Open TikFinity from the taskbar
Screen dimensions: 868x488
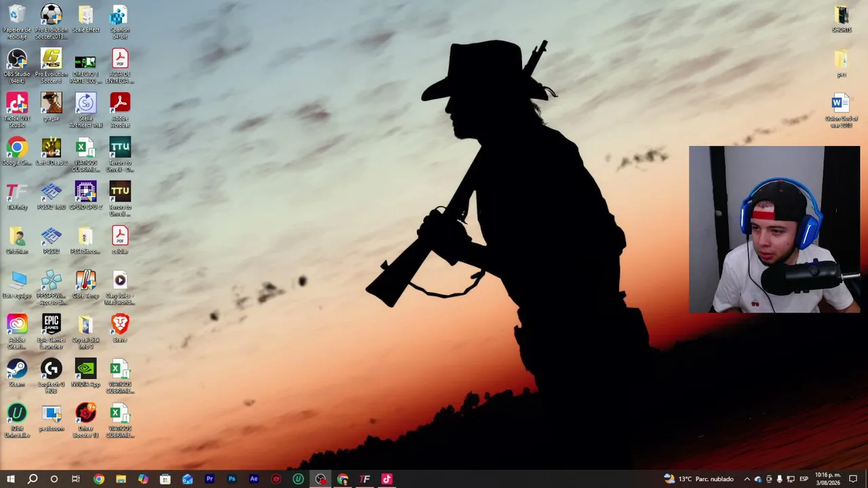(x=365, y=479)
